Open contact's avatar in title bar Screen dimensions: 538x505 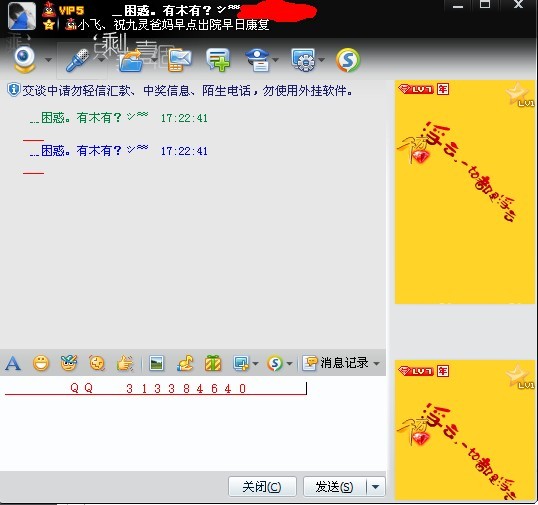click(22, 16)
